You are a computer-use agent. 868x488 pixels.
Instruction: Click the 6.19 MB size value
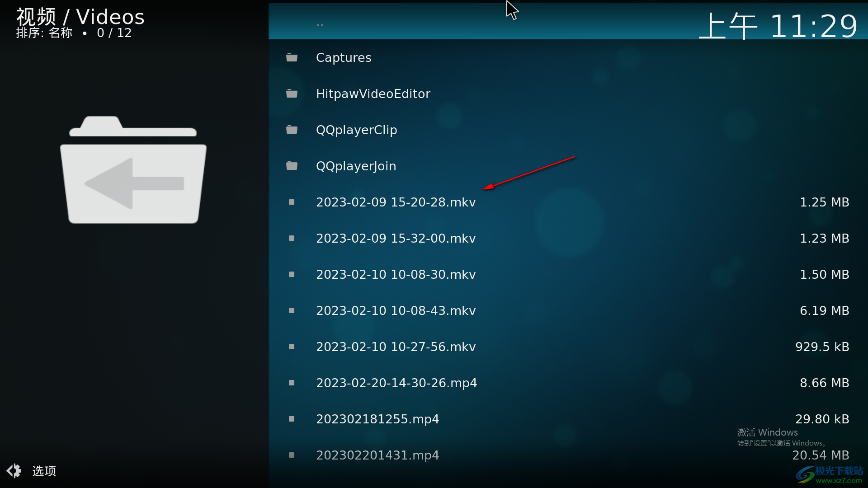[824, 310]
